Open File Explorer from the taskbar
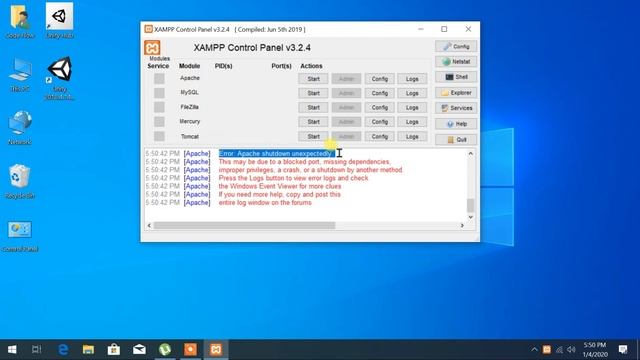640x360 pixels. [x=88, y=349]
